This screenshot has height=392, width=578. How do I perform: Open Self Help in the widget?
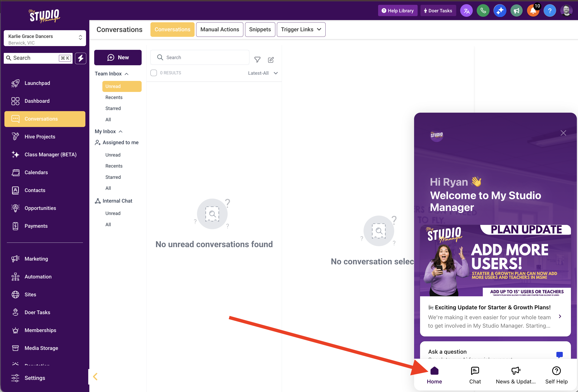[x=556, y=375]
